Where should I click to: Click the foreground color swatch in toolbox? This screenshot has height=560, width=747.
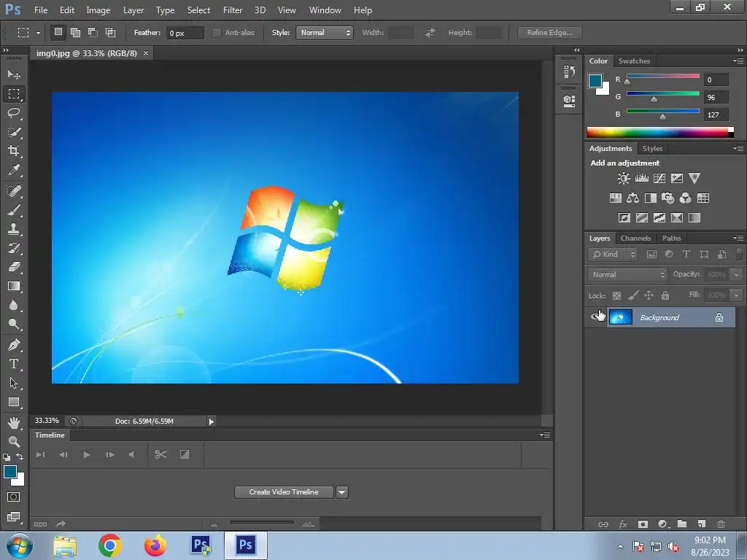[x=9, y=472]
